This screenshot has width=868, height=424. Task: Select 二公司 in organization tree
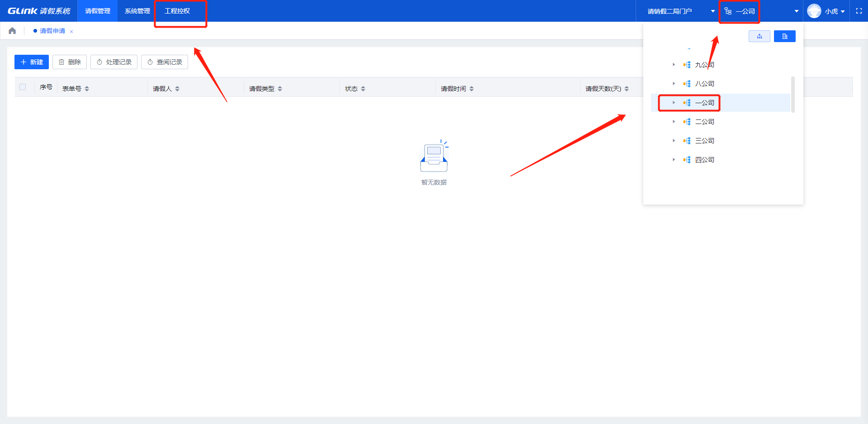point(704,122)
